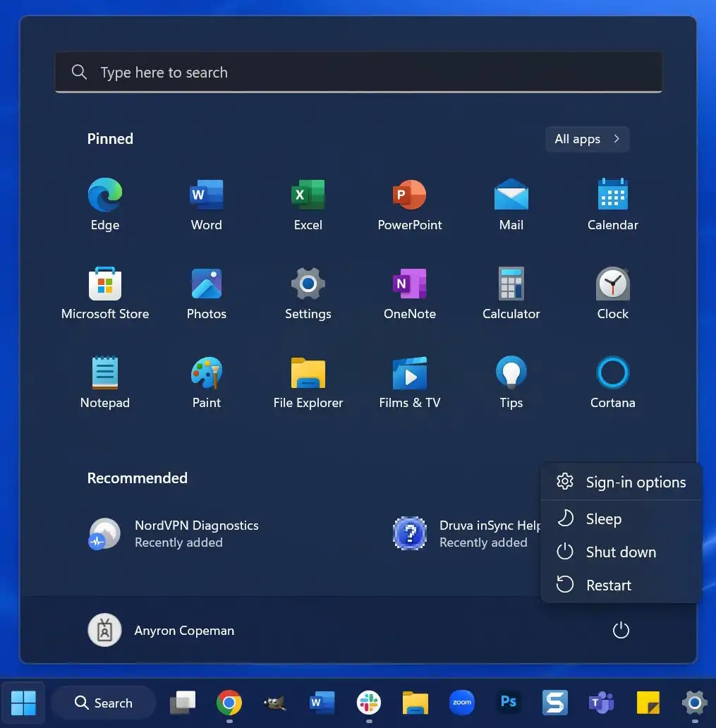Screen dimensions: 716x728
Task: Open the Mail app
Action: click(x=511, y=205)
